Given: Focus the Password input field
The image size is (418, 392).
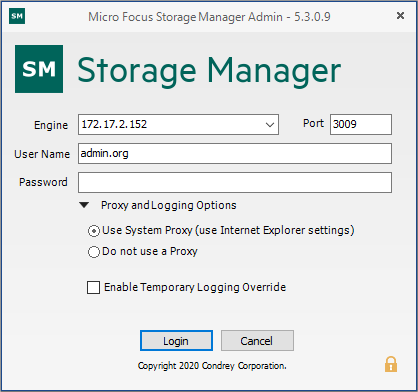Looking at the screenshot, I should point(235,182).
